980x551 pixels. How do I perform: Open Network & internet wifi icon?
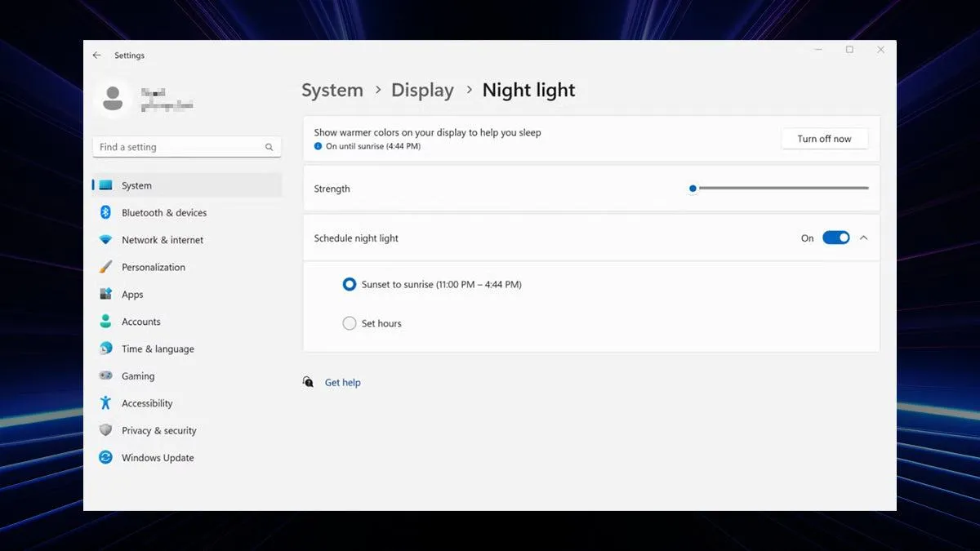[x=105, y=240]
